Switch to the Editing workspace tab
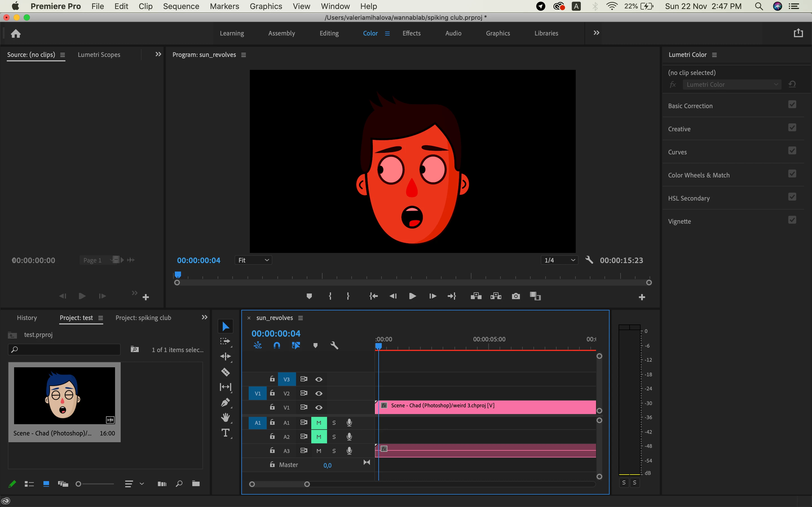The height and width of the screenshot is (507, 812). 329,33
